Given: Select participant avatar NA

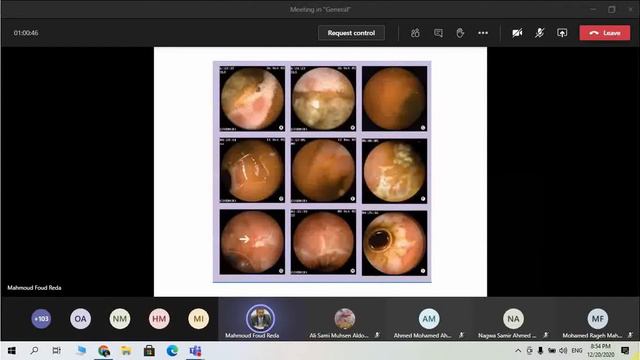Looking at the screenshot, I should 513,319.
